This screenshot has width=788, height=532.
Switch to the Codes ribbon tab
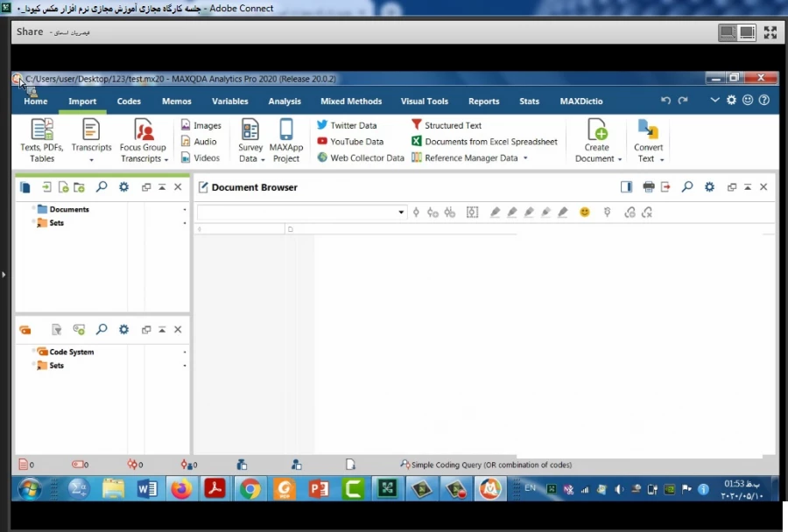click(129, 101)
